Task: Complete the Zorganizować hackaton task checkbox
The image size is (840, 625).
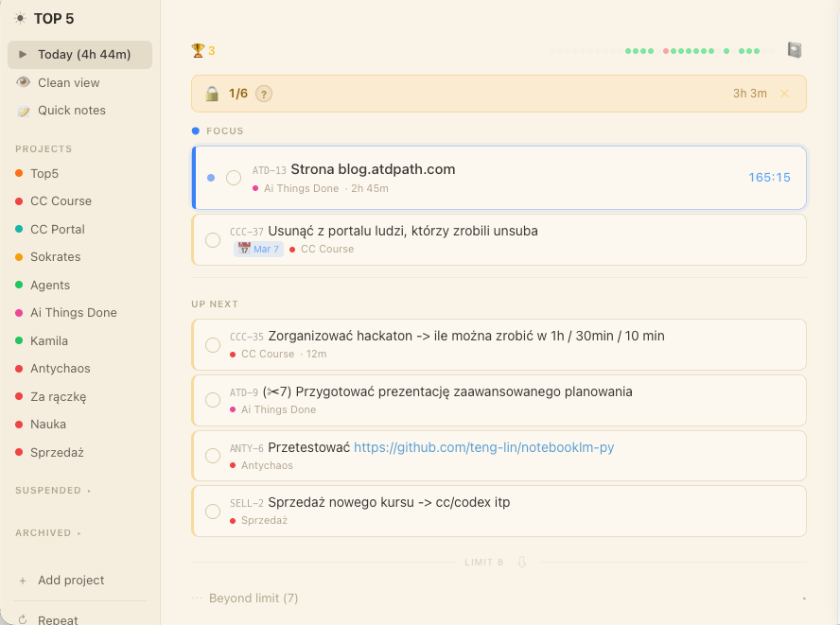Action: [213, 344]
